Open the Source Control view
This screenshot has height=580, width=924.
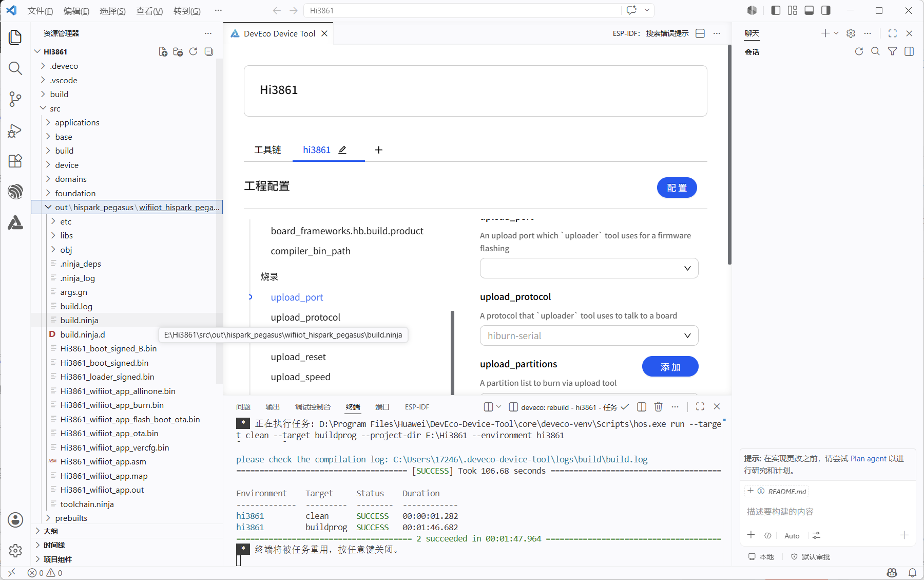(x=15, y=99)
